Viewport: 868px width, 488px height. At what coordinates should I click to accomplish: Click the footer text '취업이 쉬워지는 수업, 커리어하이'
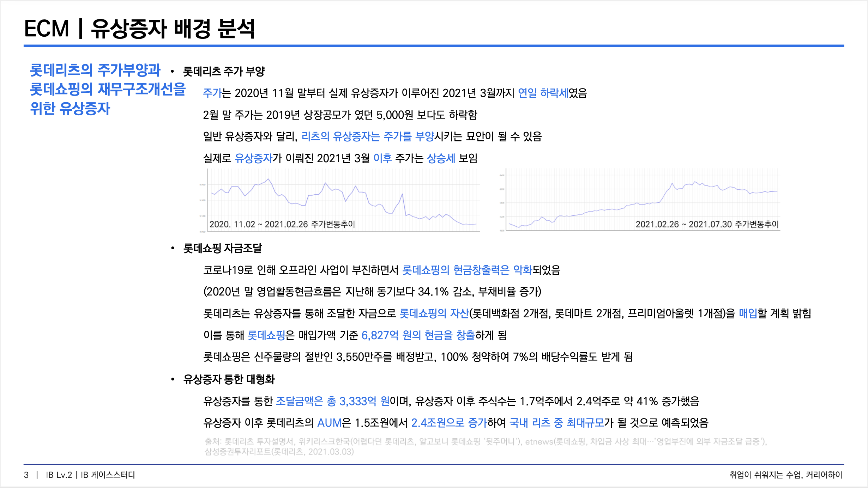pos(786,475)
